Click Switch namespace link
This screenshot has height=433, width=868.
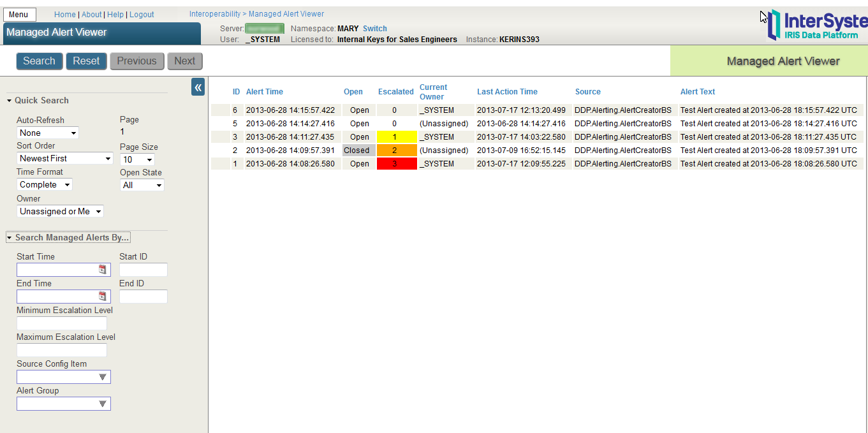click(x=375, y=29)
